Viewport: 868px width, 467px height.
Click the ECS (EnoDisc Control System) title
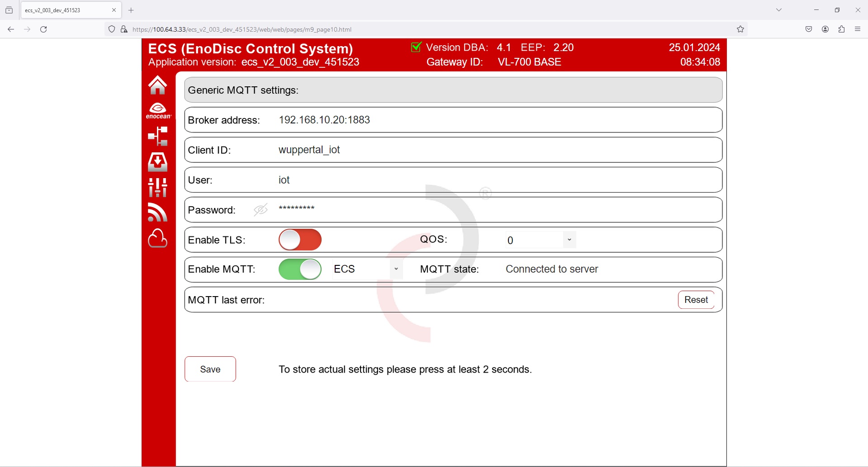pyautogui.click(x=251, y=48)
